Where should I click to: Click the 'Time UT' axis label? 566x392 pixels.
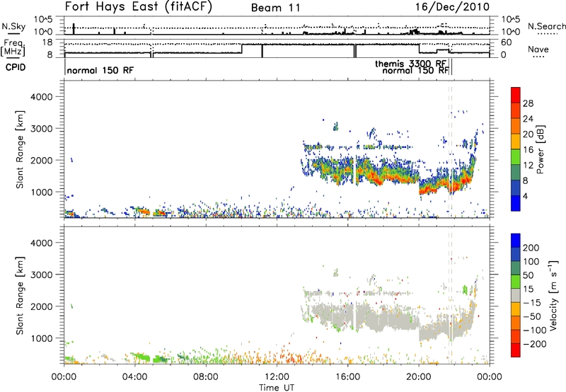[x=277, y=388]
